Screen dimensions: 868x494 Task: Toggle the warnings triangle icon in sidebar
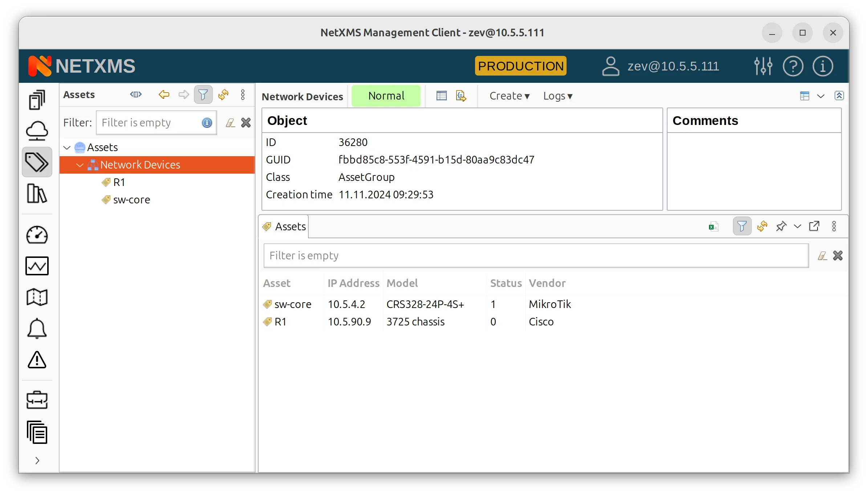37,360
